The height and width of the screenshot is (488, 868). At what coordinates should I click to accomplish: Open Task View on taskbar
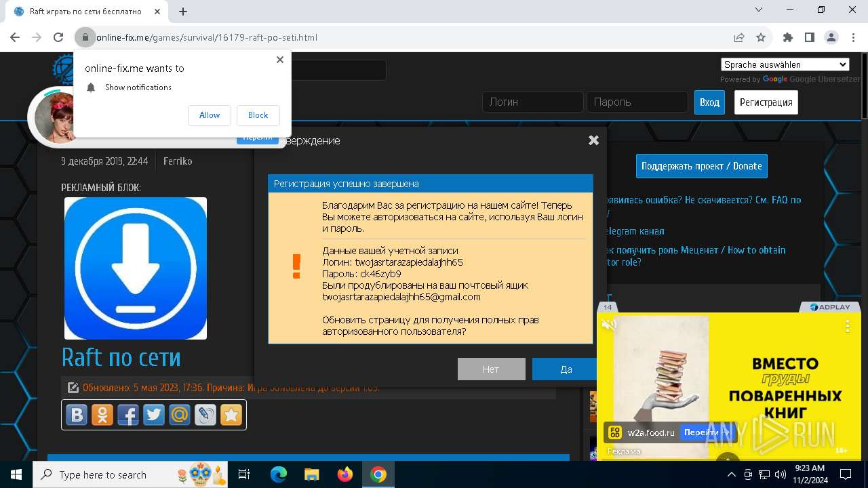pyautogui.click(x=244, y=474)
